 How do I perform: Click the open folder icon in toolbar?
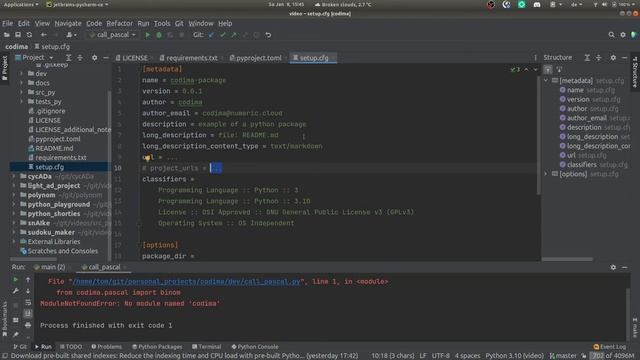(7, 35)
